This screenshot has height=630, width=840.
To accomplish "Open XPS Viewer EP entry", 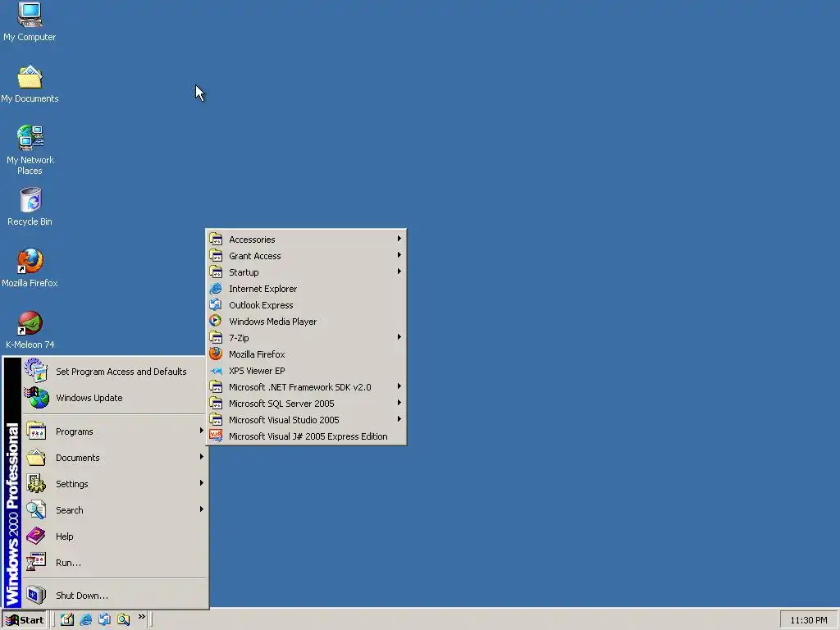I will coord(306,371).
